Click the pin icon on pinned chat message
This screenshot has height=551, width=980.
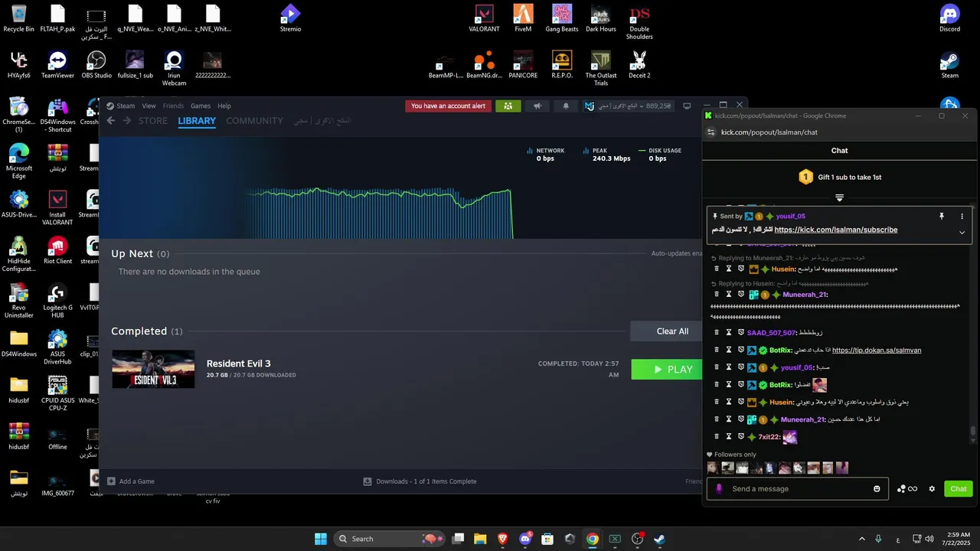pyautogui.click(x=942, y=217)
